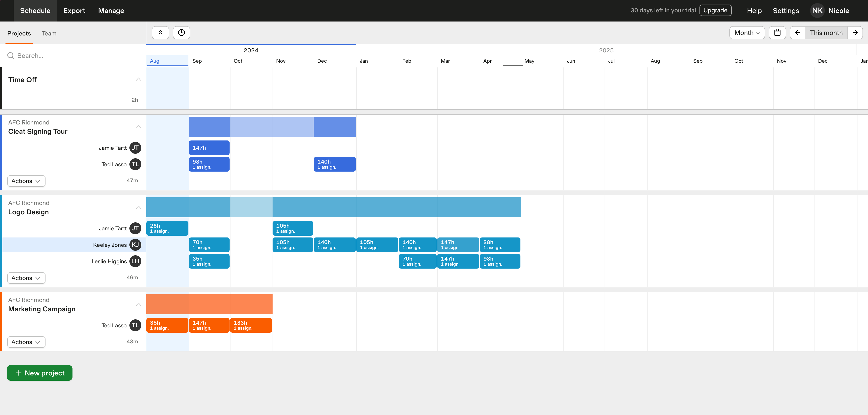Select the Team tab

tap(49, 33)
